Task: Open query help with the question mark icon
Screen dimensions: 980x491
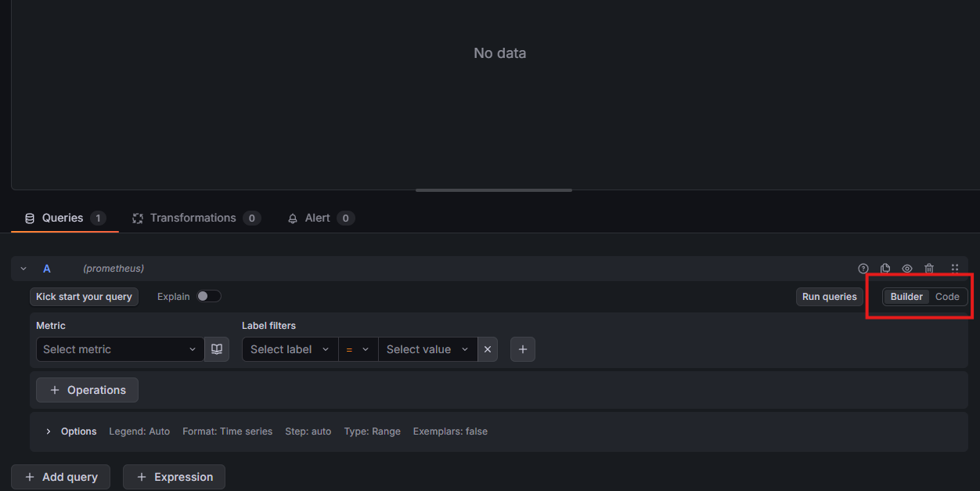Action: click(863, 269)
